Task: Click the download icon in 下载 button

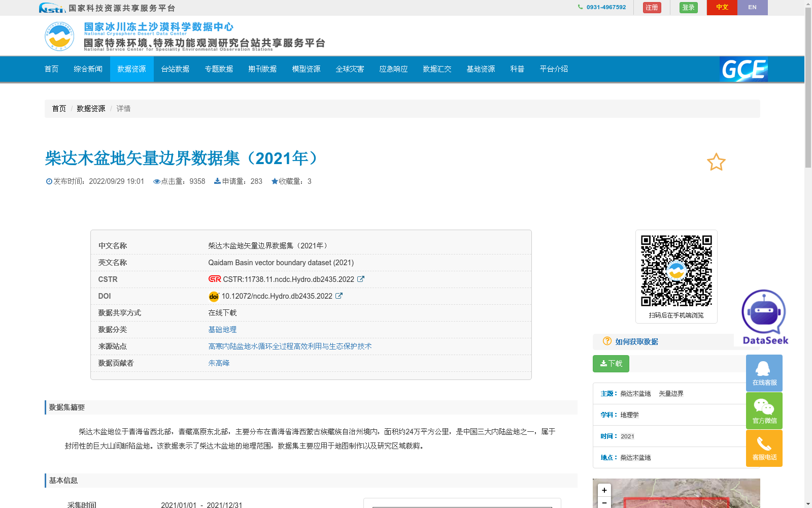Action: 603,363
